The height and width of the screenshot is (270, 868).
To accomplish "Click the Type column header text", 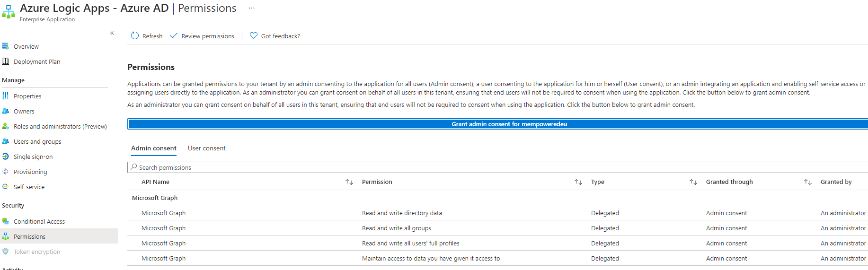I will tap(598, 182).
